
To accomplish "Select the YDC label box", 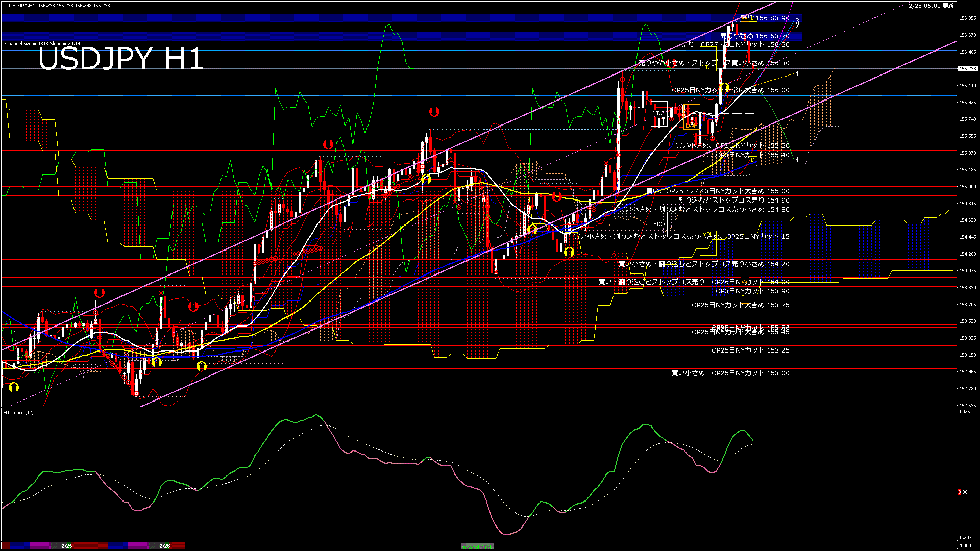I will 659,113.
